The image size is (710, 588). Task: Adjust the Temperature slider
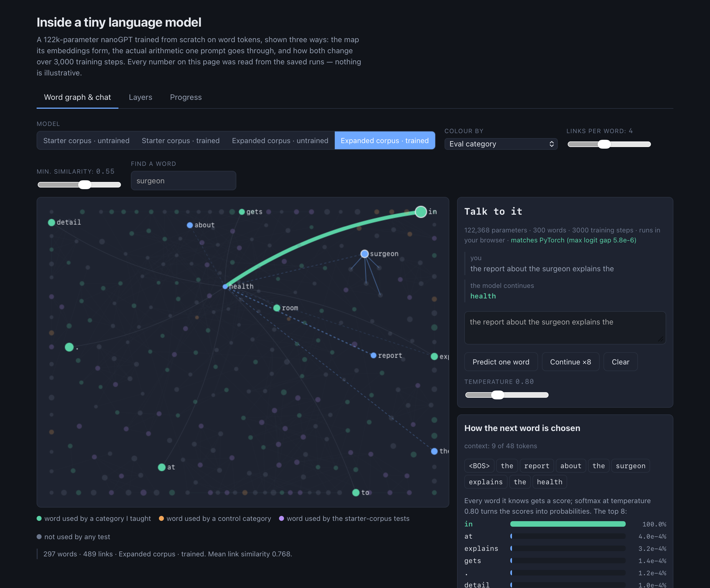506,395
